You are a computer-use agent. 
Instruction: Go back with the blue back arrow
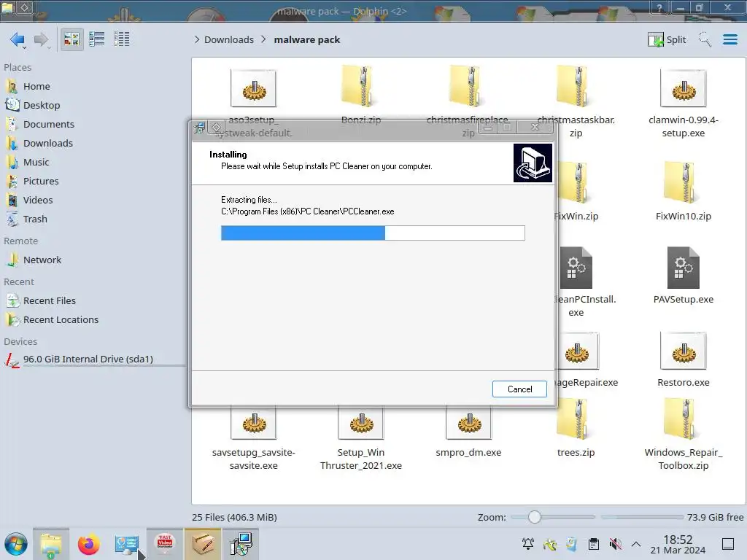click(x=18, y=39)
